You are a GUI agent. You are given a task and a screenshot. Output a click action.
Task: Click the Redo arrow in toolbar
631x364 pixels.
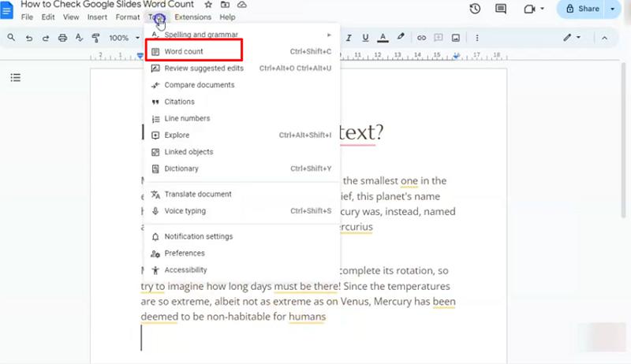[x=46, y=38]
